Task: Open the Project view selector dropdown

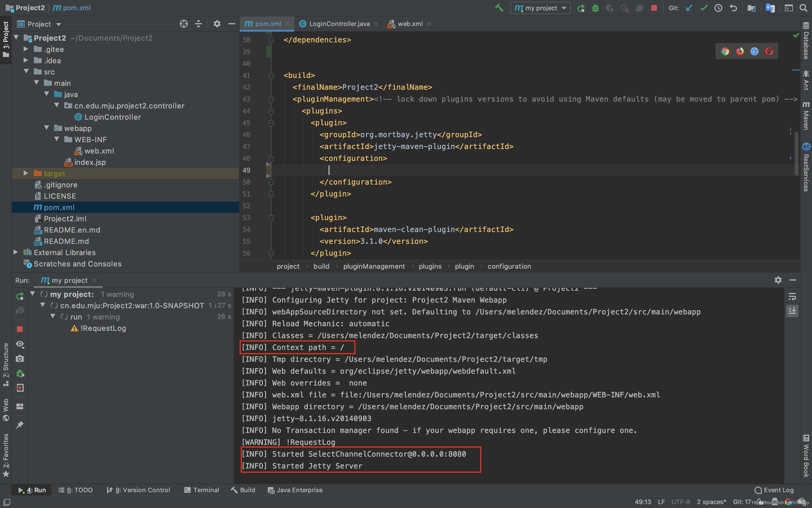Action: (x=39, y=24)
